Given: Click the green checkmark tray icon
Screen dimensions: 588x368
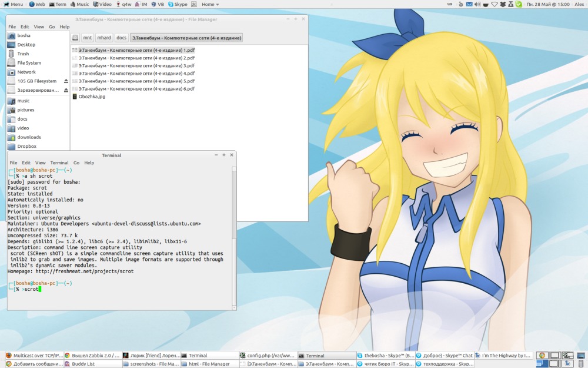Looking at the screenshot, I should point(519,4).
